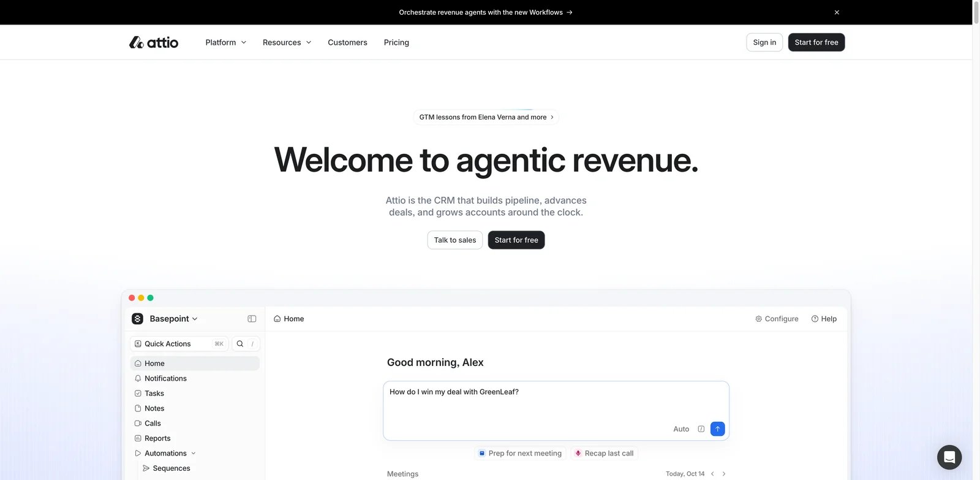Open the Basepoint workspace dropdown
980x480 pixels.
tap(174, 319)
